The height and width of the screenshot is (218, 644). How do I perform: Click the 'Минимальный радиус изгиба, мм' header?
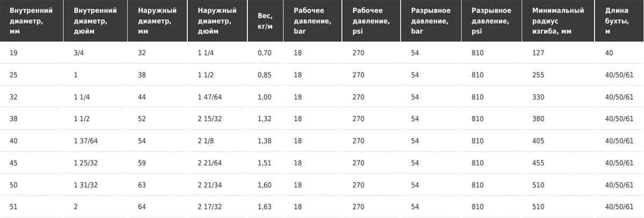tap(558, 21)
